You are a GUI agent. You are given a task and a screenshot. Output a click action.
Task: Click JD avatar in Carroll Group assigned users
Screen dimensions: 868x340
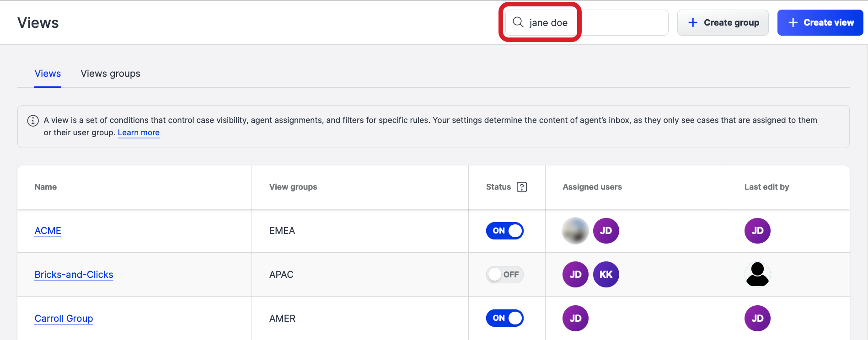coord(575,319)
